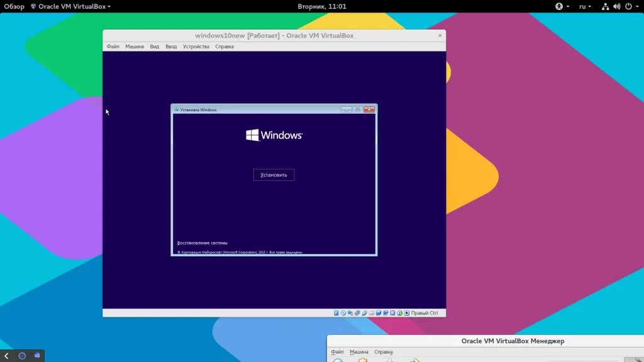Open the Oracle VM VirtualBox application menu in top bar
644x362 pixels.
[x=70, y=6]
